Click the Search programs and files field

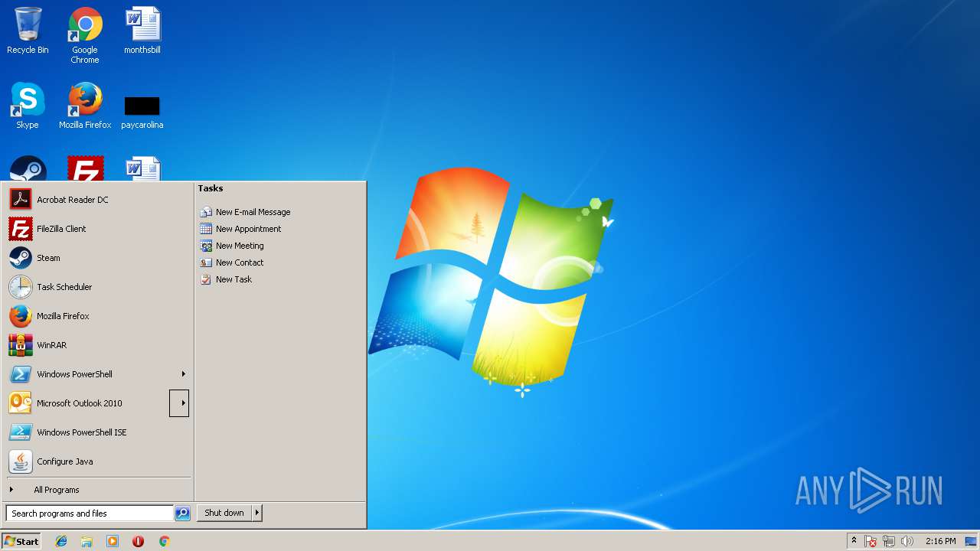(x=90, y=514)
